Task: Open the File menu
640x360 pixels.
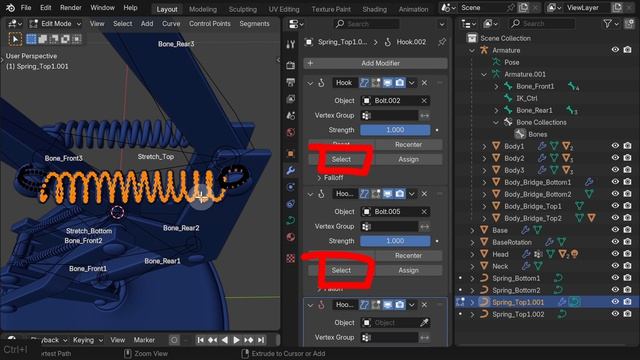Action: pos(26,8)
